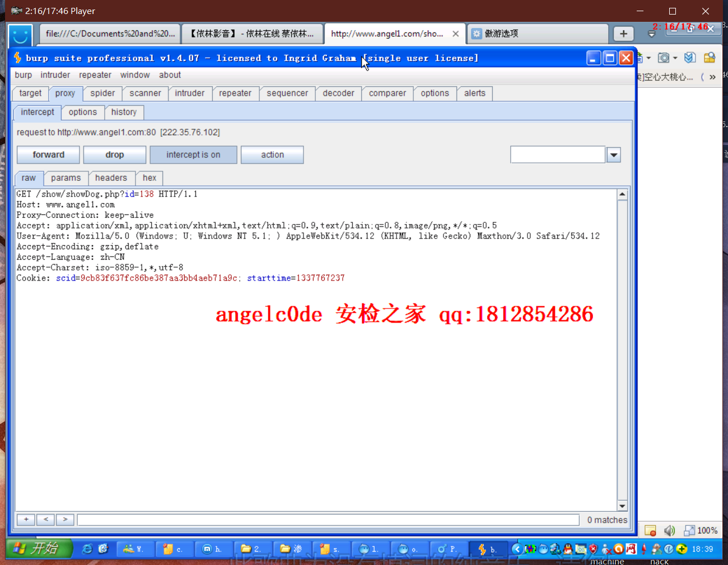The height and width of the screenshot is (565, 728).
Task: Select the intercept sub-tab
Action: click(38, 112)
